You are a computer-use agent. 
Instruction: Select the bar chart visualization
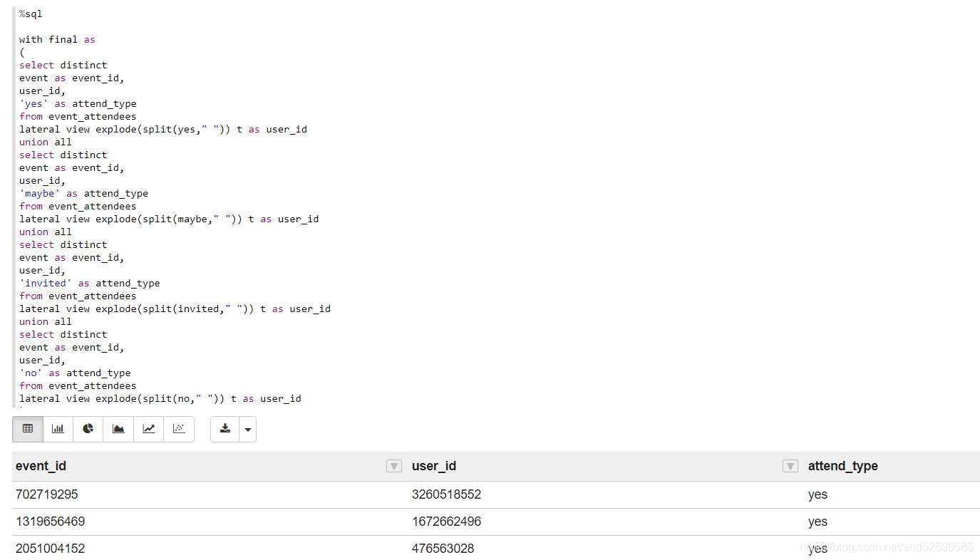point(58,429)
